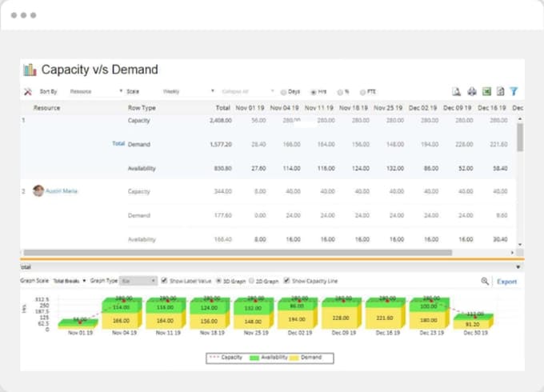The width and height of the screenshot is (544, 392).
Task: Open the Graph Scale Total Breaks dropdown
Action: pyautogui.click(x=70, y=281)
